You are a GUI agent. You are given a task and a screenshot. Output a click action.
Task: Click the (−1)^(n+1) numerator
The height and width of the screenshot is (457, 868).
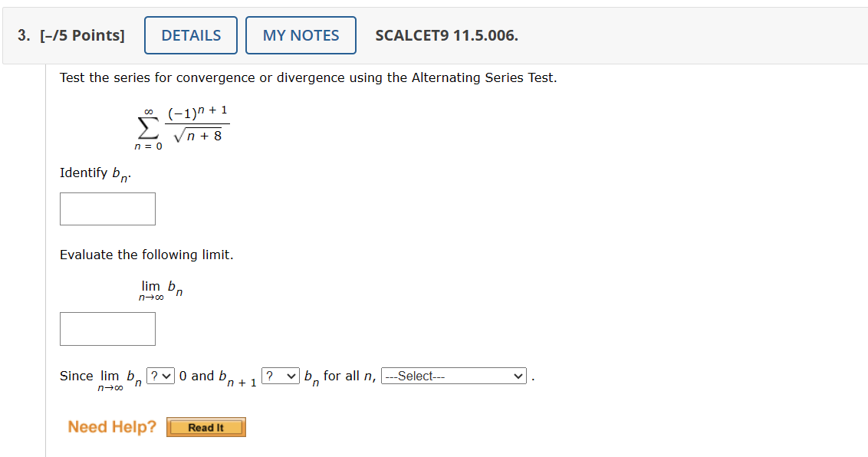pos(197,112)
